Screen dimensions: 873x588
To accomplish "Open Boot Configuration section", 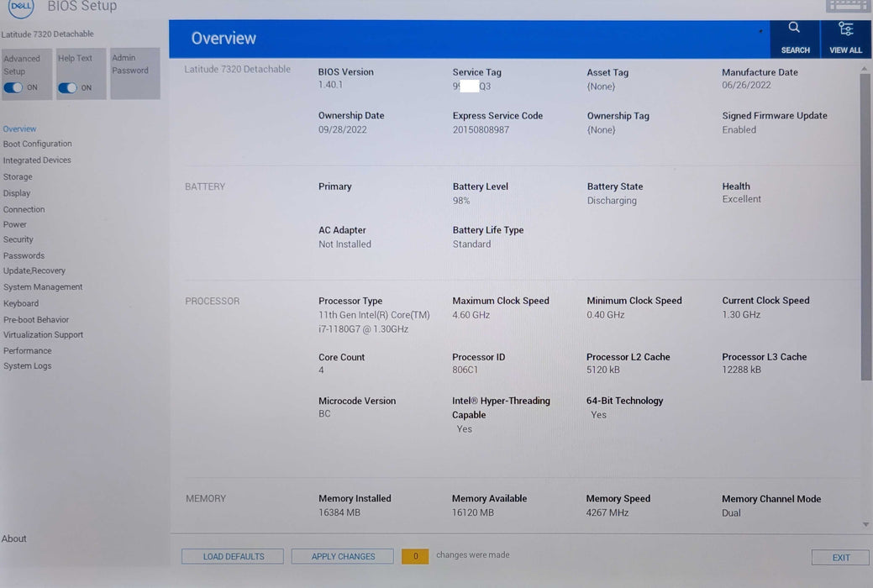I will tap(37, 144).
